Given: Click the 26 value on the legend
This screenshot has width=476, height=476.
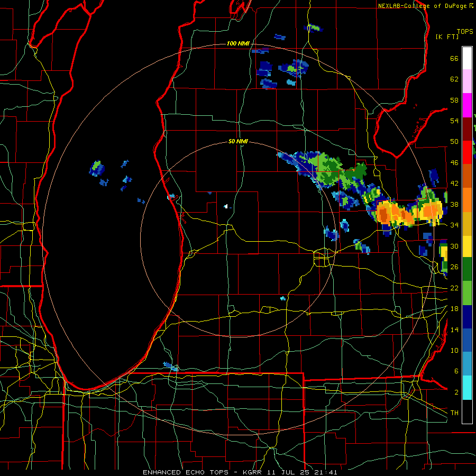Looking at the screenshot, I should pyautogui.click(x=454, y=267).
